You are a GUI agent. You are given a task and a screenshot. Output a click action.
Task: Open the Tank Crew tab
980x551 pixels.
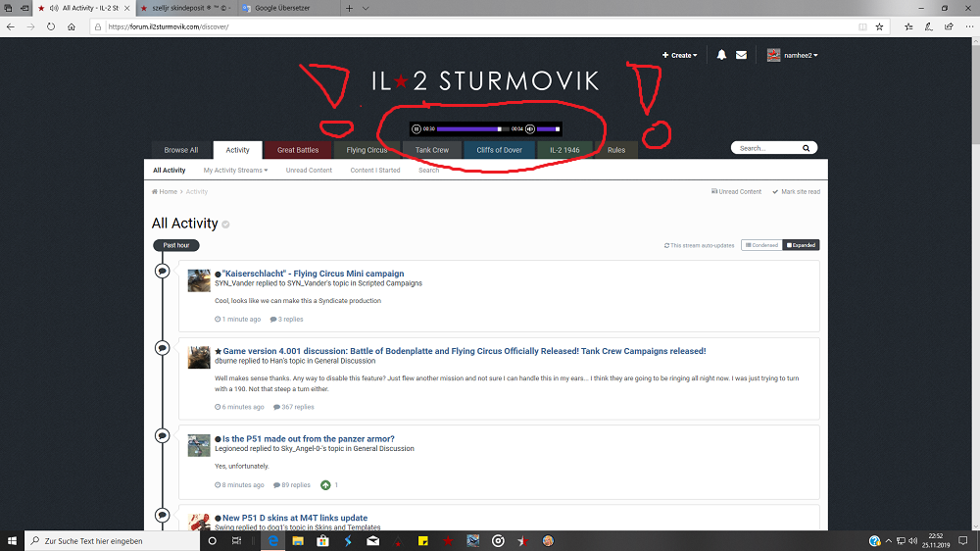pyautogui.click(x=432, y=150)
